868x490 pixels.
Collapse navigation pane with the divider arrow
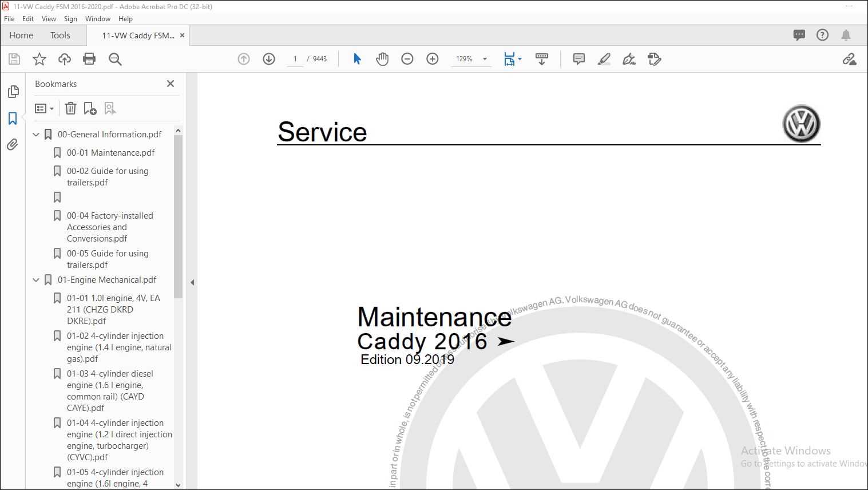[x=192, y=282]
